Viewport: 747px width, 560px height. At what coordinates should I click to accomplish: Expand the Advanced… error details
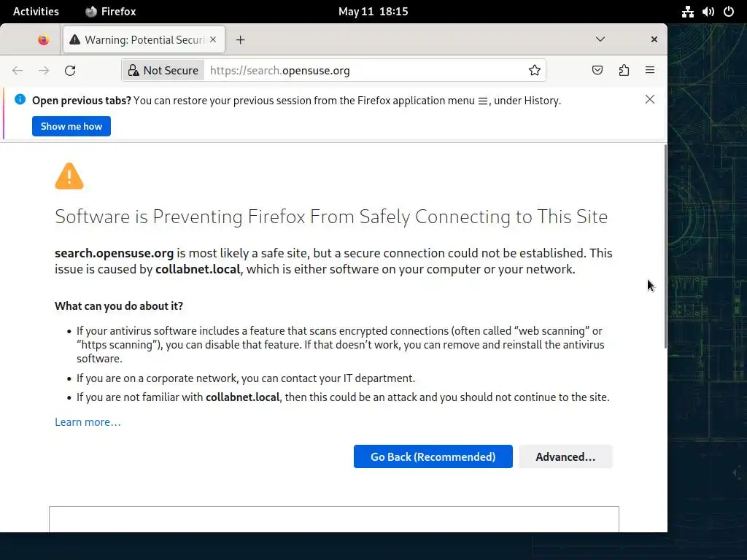point(565,457)
